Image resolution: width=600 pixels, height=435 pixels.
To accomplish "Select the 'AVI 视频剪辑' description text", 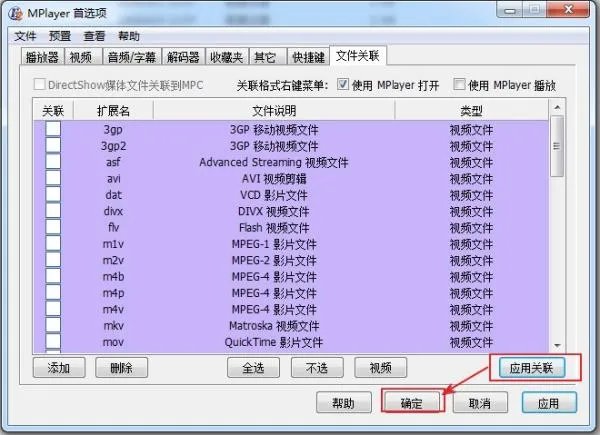I will (x=274, y=179).
